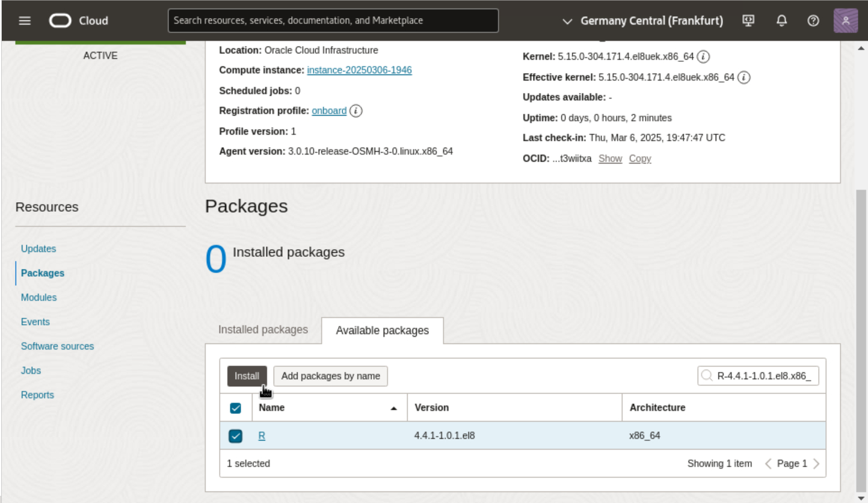The height and width of the screenshot is (503, 868).
Task: Click the Architecture column header
Action: tap(724, 408)
